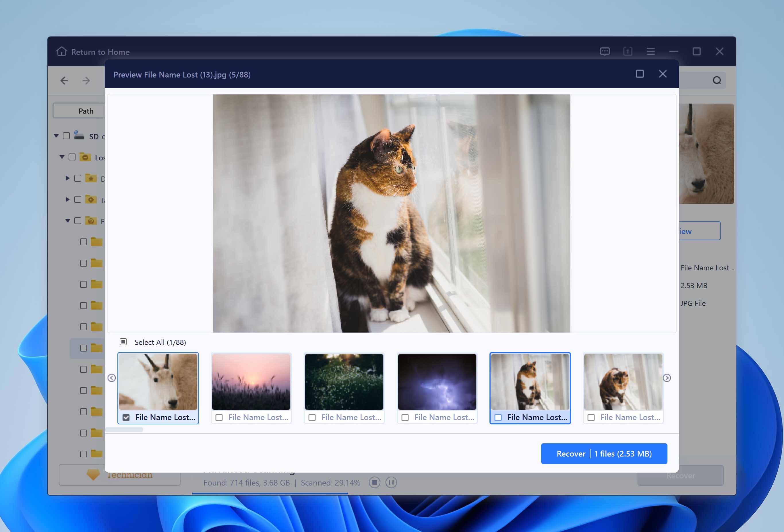Image resolution: width=784 pixels, height=532 pixels.
Task: Click the partially hidden Preview button in main window
Action: coord(700,231)
